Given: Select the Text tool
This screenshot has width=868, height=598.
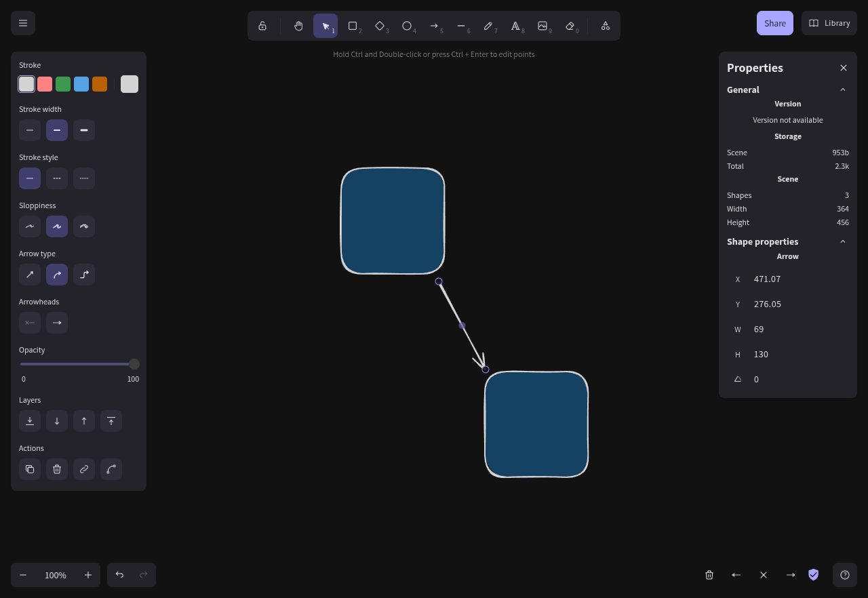Looking at the screenshot, I should click(515, 26).
